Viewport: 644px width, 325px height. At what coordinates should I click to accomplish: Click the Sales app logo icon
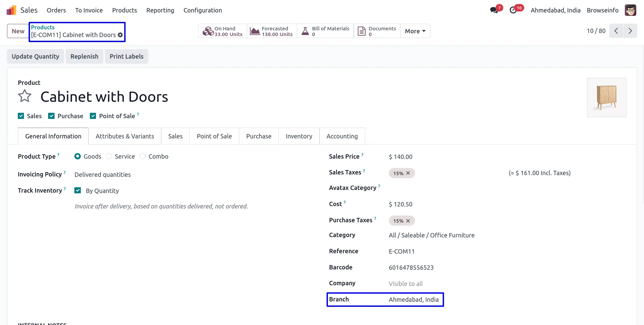point(11,10)
